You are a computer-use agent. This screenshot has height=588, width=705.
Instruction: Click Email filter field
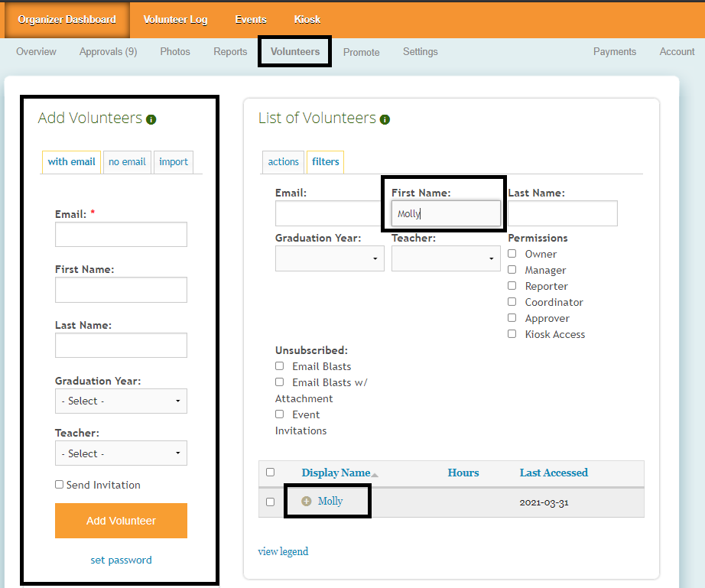pos(328,213)
